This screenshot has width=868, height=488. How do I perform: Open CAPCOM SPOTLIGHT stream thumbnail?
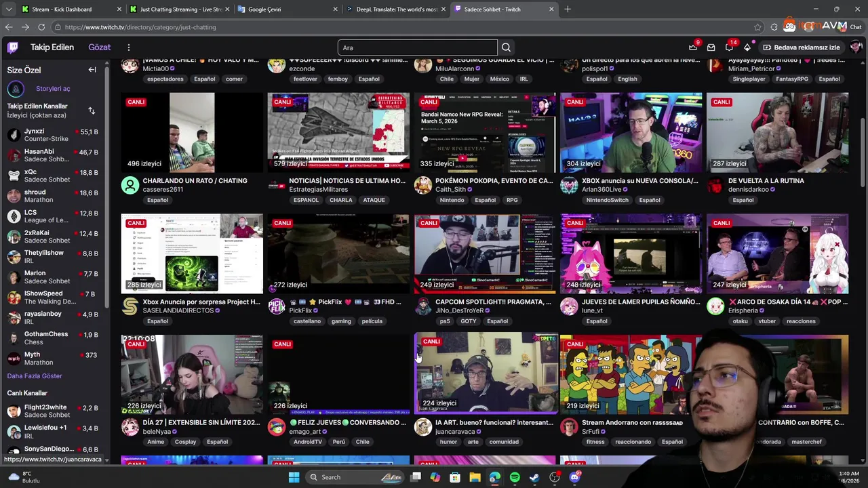pos(485,254)
